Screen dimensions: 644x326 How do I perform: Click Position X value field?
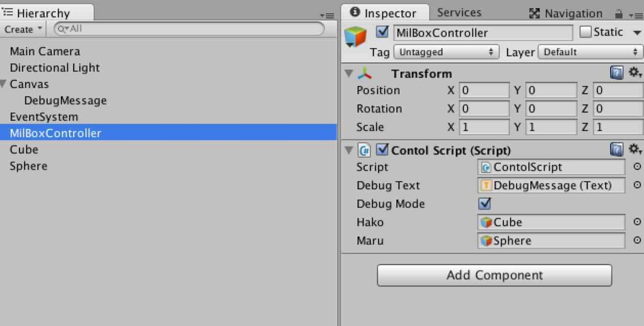pos(484,90)
